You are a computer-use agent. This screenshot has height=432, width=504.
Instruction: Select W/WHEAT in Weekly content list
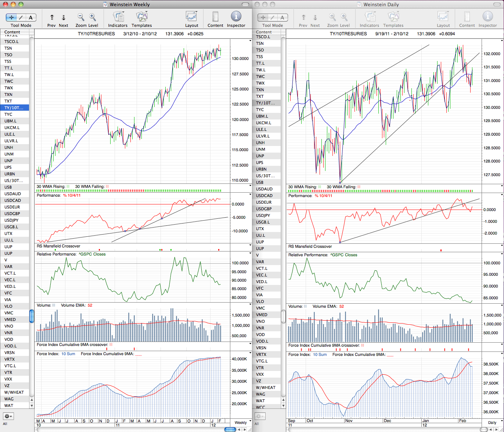15,392
